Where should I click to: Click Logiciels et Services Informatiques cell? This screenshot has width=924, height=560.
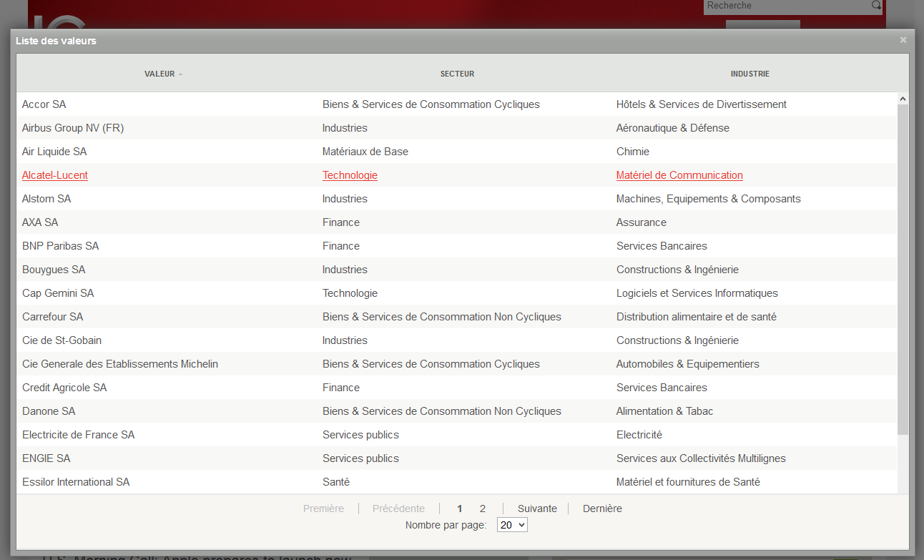[x=697, y=293]
